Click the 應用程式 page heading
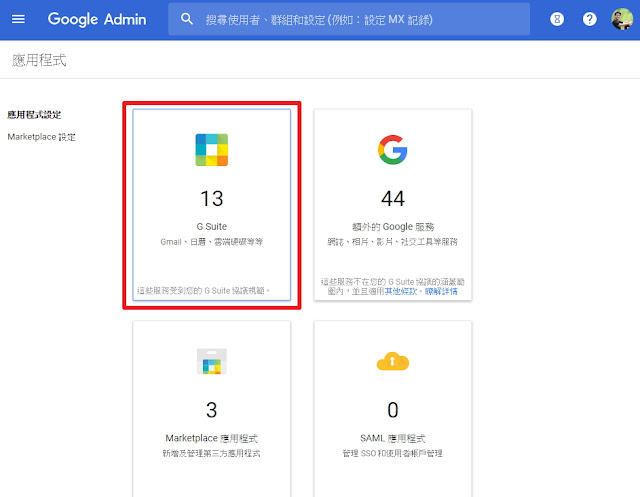Viewport: 640px width, 497px height. coord(39,60)
